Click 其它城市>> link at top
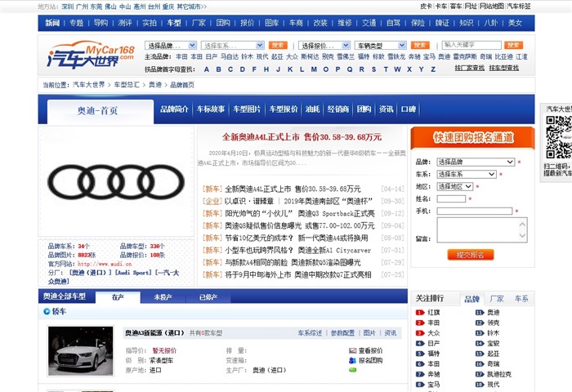This screenshot has height=392, width=572. (x=191, y=7)
